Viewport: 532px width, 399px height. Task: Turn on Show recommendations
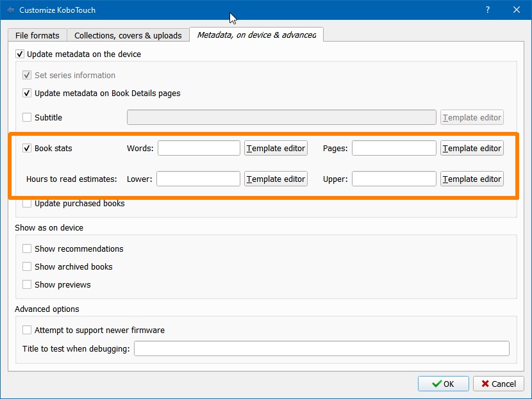click(x=27, y=248)
